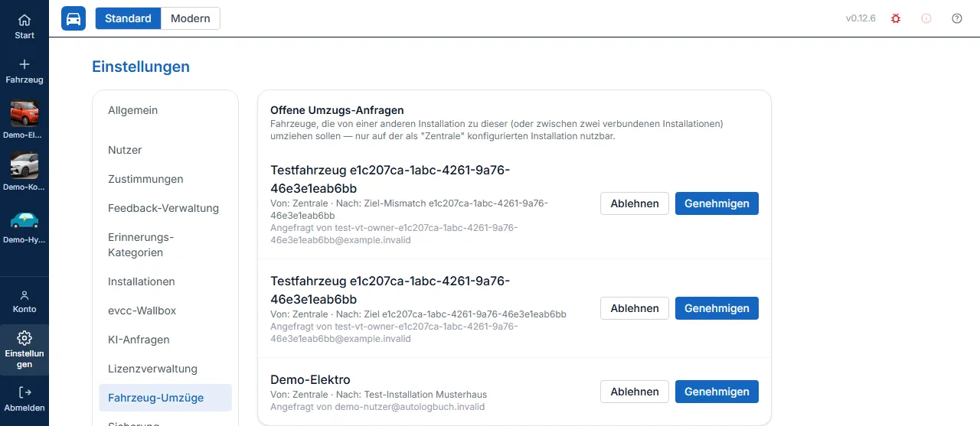Click 'Nach: Test-Installation Musterhaus' text

(411, 395)
